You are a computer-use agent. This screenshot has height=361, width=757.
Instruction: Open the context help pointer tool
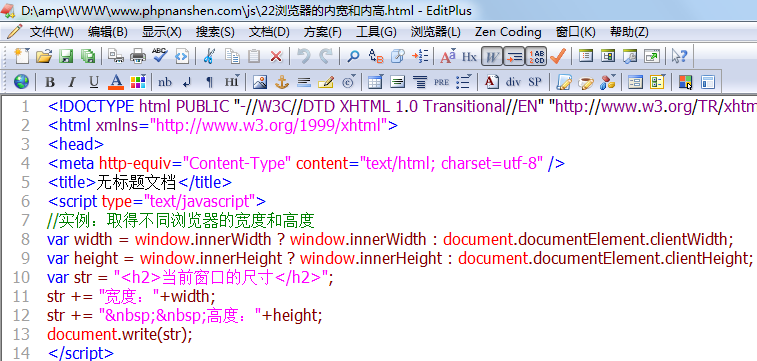[x=679, y=56]
